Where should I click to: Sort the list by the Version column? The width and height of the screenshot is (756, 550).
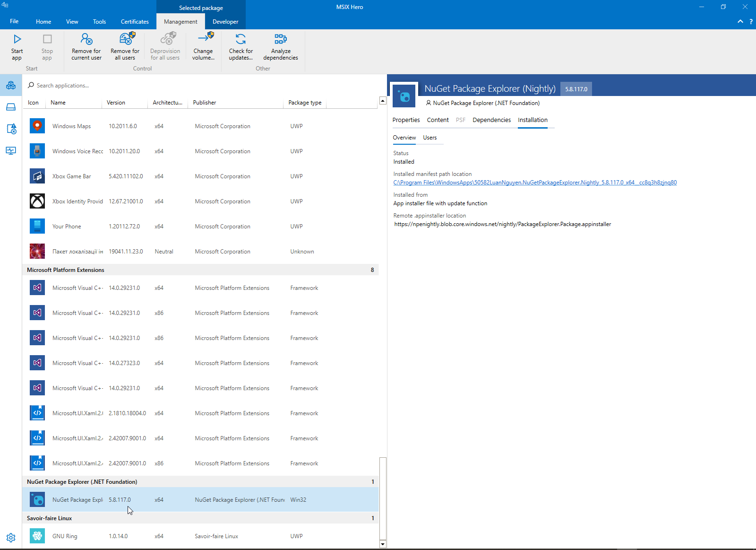click(x=125, y=103)
